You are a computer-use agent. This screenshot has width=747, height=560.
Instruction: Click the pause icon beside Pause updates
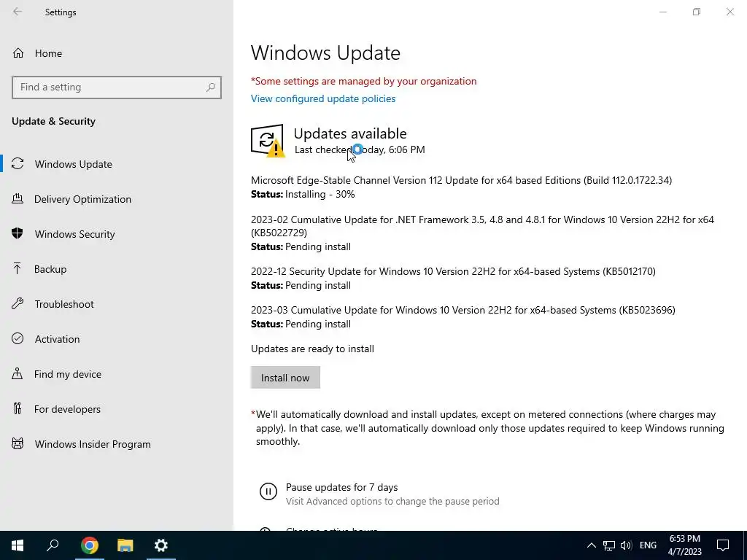pos(268,491)
